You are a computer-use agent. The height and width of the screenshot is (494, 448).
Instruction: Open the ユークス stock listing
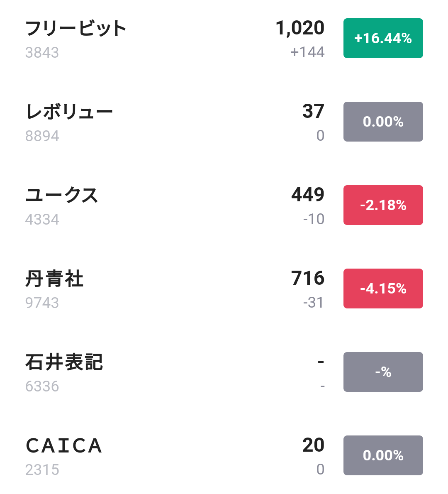coord(62,195)
